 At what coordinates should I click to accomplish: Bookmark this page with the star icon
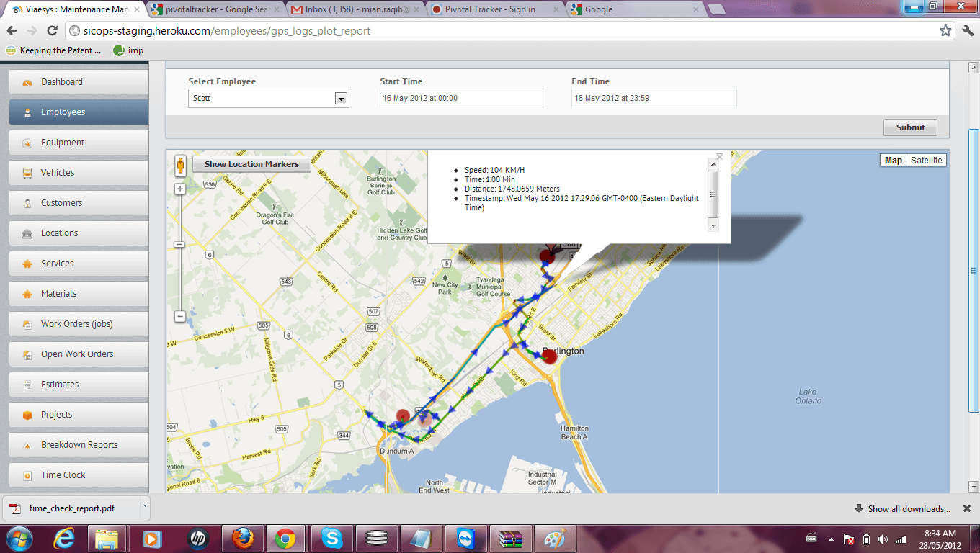945,31
